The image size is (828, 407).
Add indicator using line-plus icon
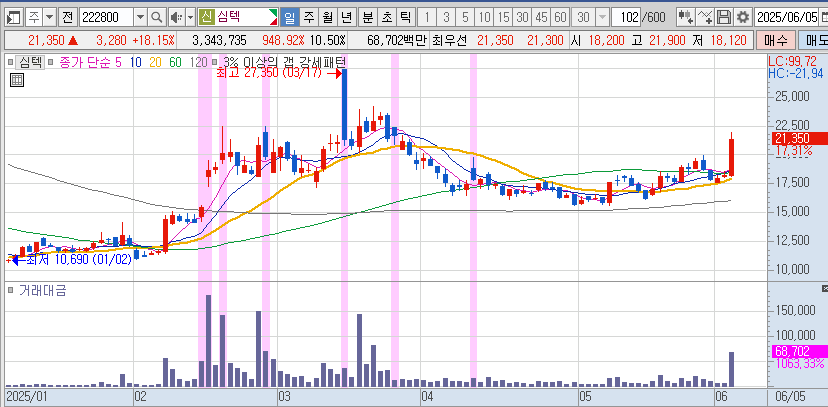click(705, 18)
